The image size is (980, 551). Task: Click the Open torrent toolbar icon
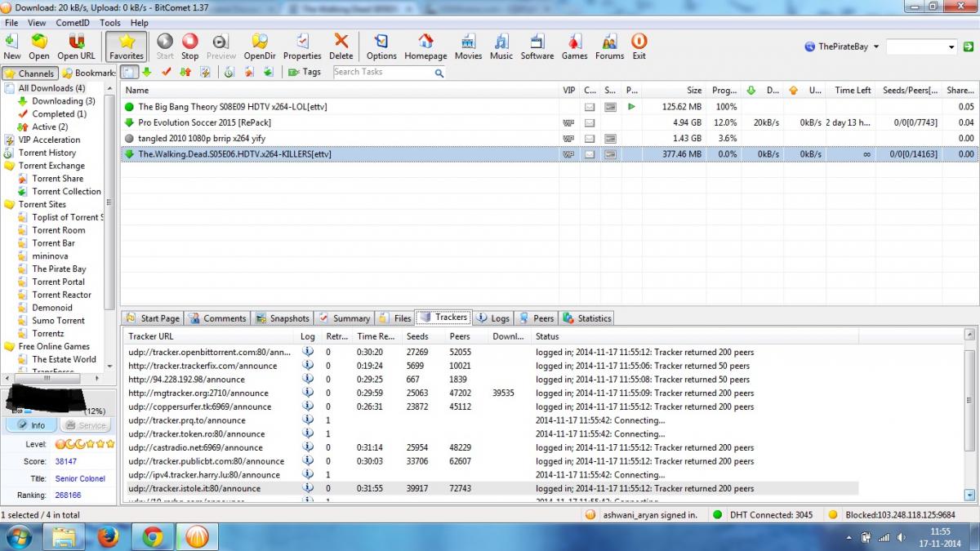tap(39, 47)
